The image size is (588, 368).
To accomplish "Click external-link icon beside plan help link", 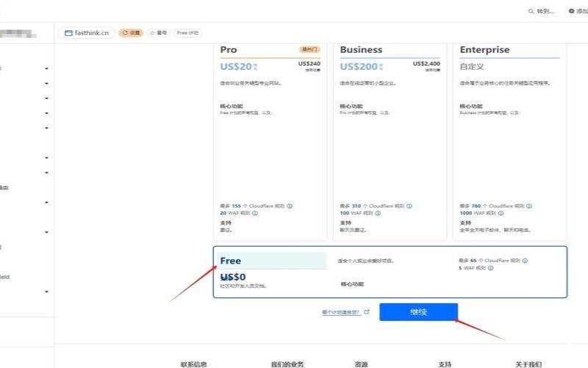I will click(367, 311).
